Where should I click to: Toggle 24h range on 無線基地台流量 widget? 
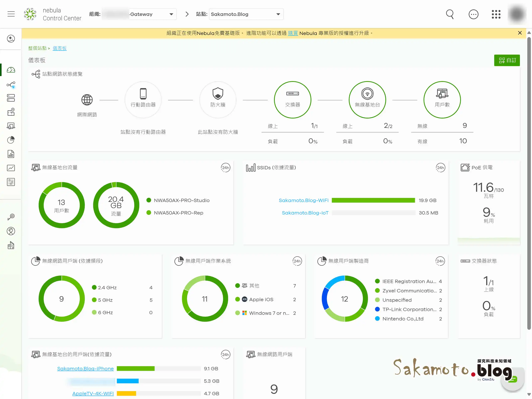point(225,168)
